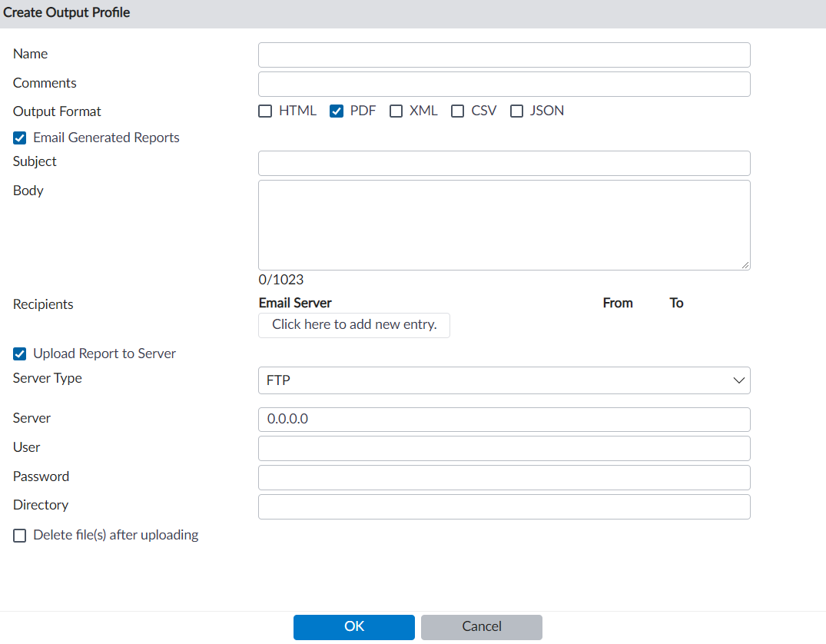Check Delete file(s) after uploading
The height and width of the screenshot is (644, 826).
(x=20, y=536)
